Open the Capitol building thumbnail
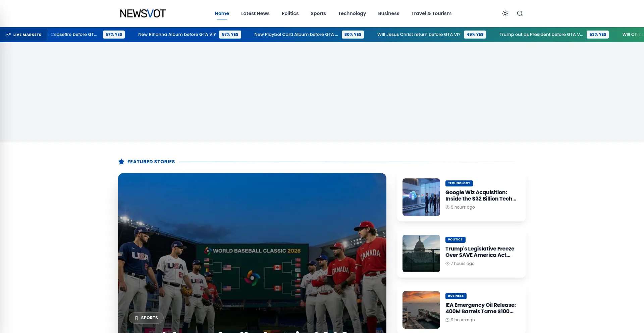 421,254
